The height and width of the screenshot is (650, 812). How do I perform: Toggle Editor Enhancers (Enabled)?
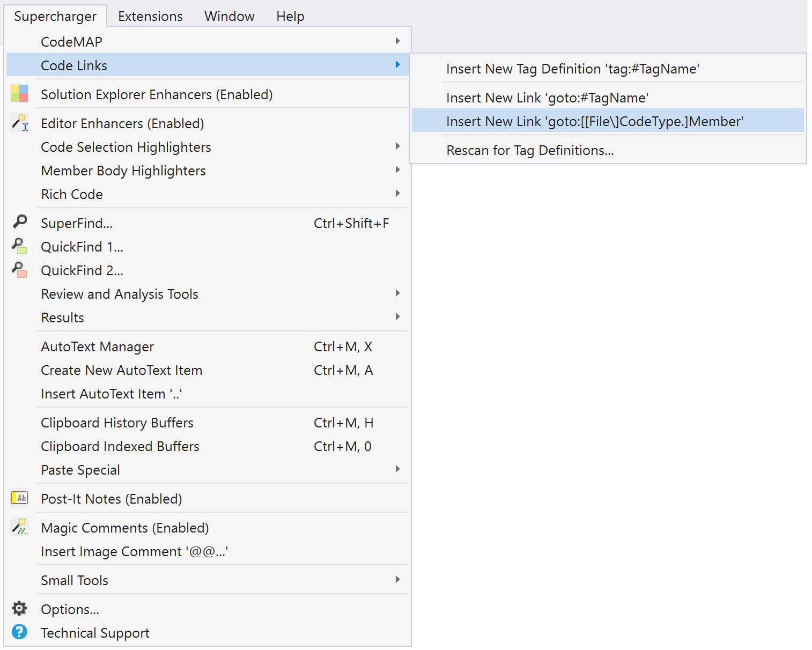[207, 123]
